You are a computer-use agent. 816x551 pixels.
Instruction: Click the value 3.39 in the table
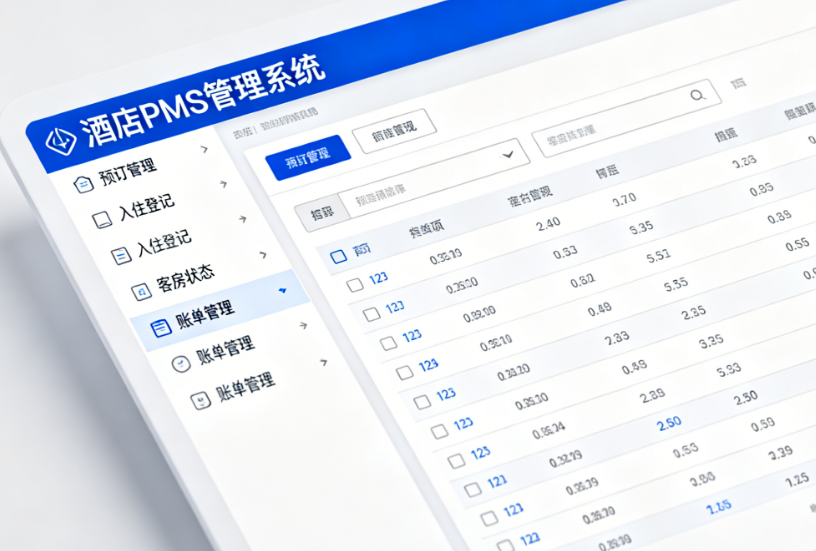[x=781, y=452]
